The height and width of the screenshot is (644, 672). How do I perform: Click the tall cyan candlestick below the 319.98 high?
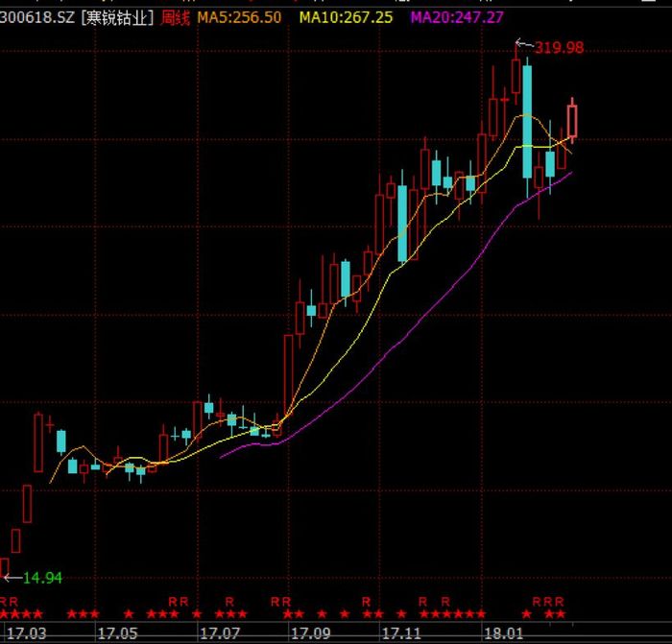point(527,122)
